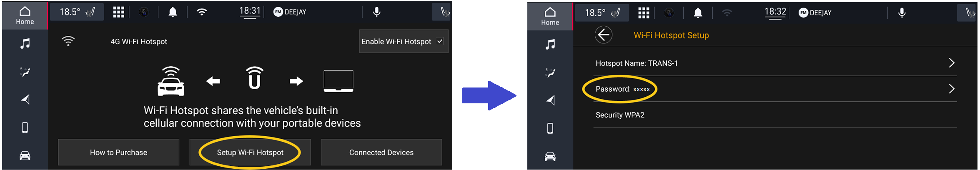Open vehicle car icon in left screen sidebar
The width and height of the screenshot is (980, 170).
25,156
